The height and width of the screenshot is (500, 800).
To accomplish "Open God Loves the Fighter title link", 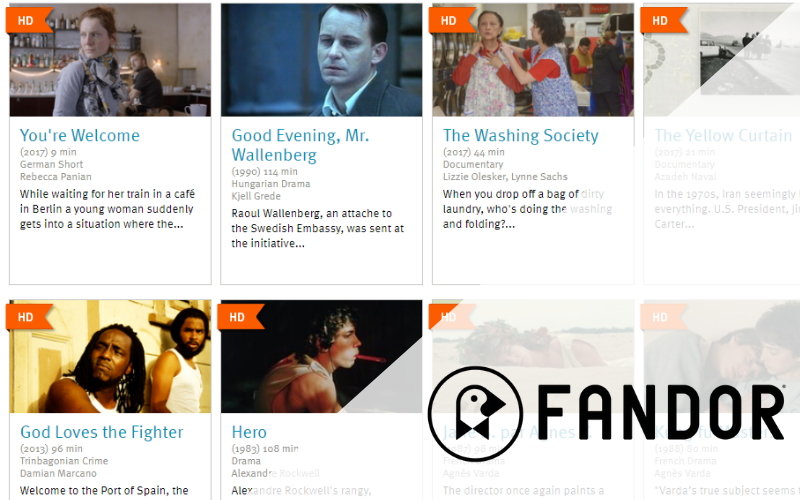I will point(102,432).
